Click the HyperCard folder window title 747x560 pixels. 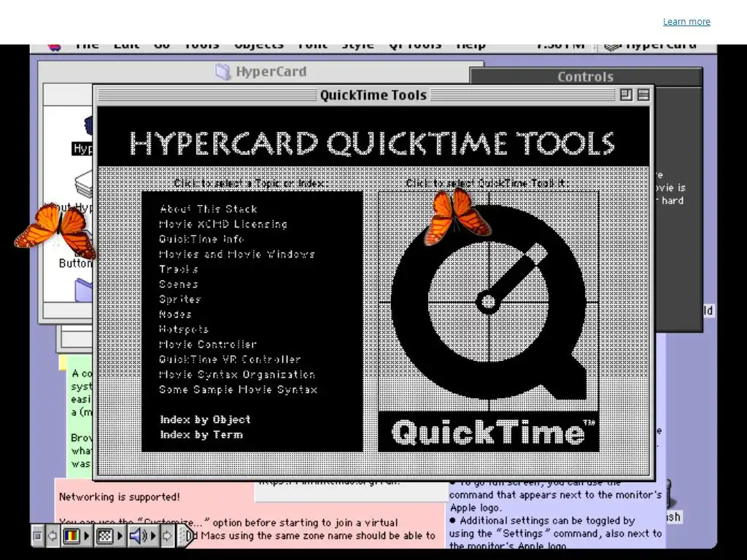point(271,72)
